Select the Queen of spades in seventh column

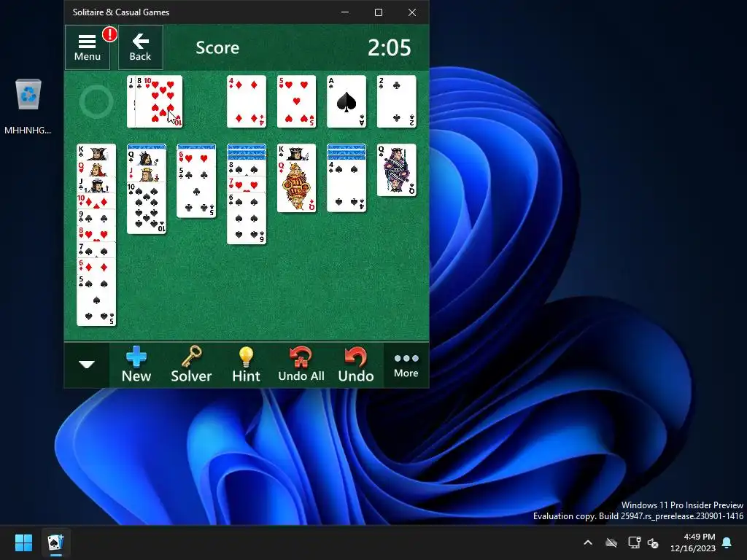click(x=396, y=170)
